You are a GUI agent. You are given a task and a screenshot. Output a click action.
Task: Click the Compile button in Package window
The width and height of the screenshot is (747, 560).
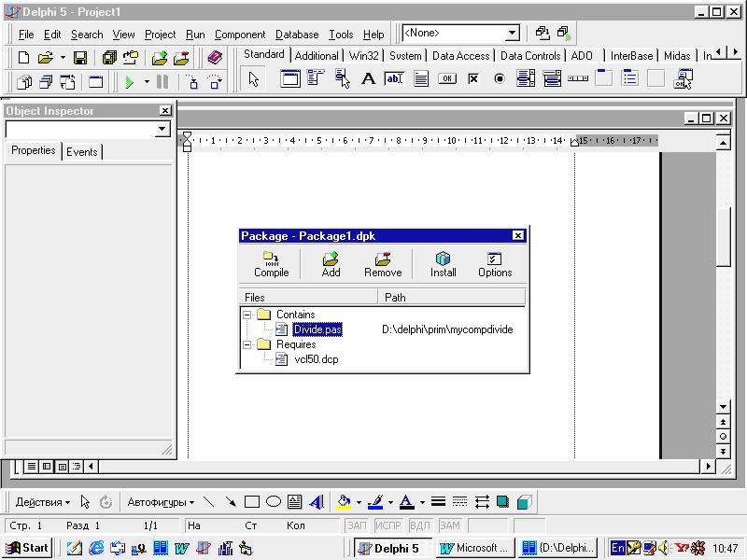coord(271,265)
